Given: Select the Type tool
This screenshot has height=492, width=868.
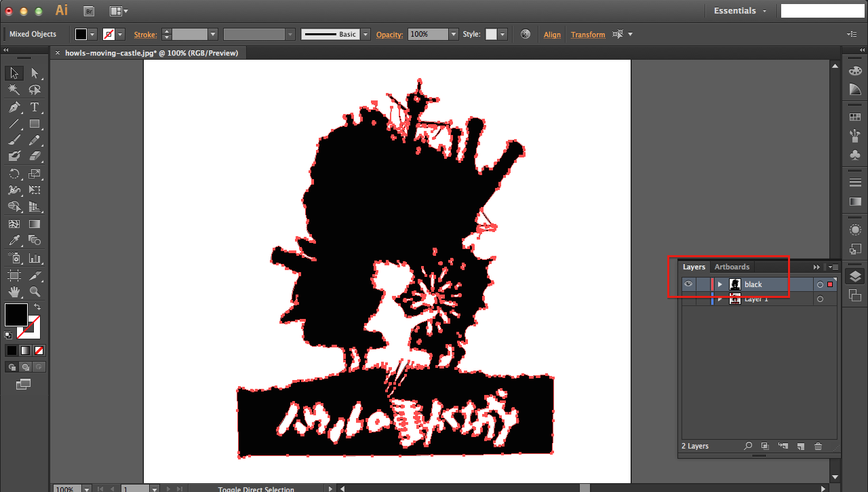Looking at the screenshot, I should [x=35, y=107].
